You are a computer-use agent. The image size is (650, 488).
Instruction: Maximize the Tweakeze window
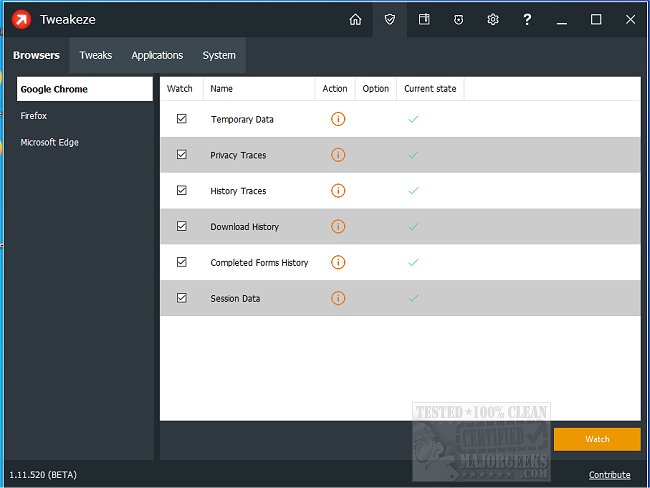(596, 19)
